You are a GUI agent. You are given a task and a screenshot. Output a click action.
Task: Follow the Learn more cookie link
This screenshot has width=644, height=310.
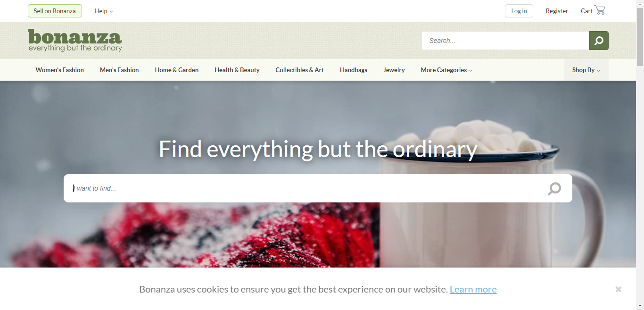(x=473, y=289)
